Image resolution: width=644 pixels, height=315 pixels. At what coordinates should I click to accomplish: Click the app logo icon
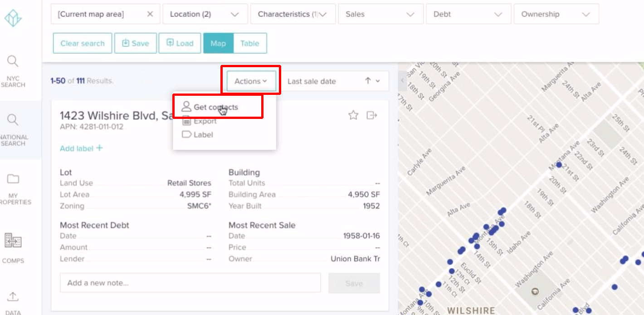[x=13, y=18]
